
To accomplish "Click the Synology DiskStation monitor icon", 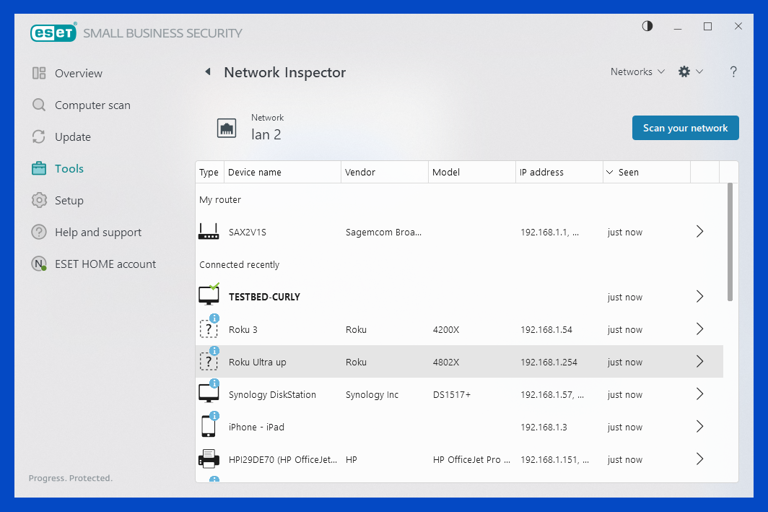I will [208, 394].
